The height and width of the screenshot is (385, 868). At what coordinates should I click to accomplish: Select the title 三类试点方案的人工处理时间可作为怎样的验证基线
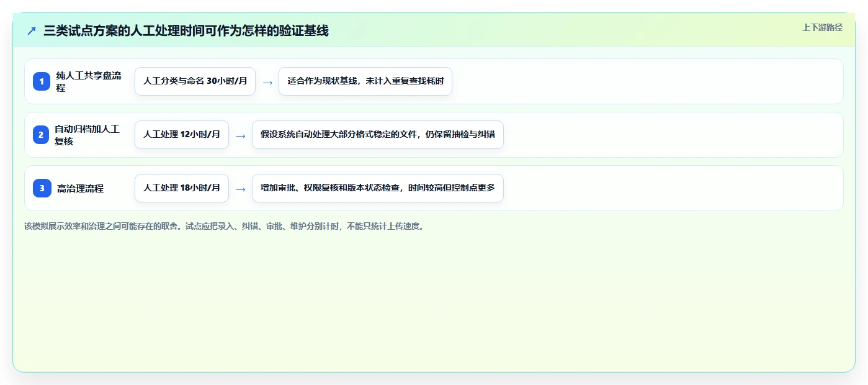(x=186, y=30)
